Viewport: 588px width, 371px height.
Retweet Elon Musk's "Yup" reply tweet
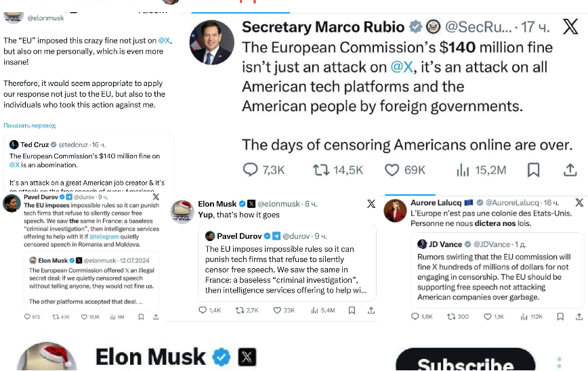click(x=238, y=310)
